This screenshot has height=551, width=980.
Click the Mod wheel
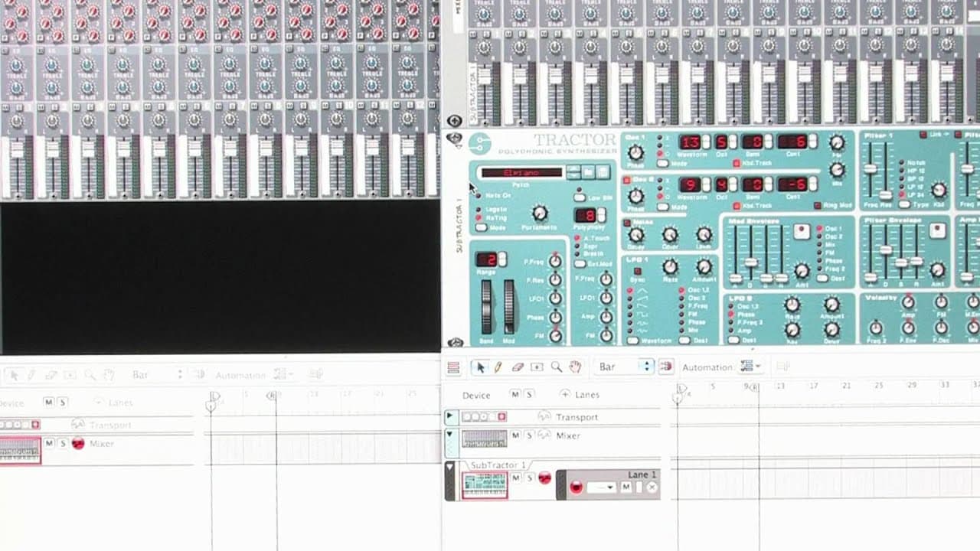tap(509, 307)
